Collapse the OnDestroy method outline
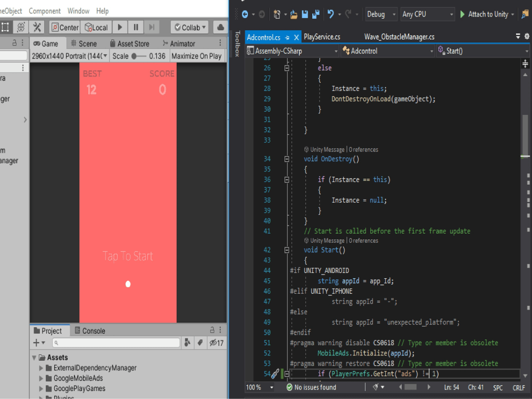Viewport: 532px width, 399px height. pos(287,159)
